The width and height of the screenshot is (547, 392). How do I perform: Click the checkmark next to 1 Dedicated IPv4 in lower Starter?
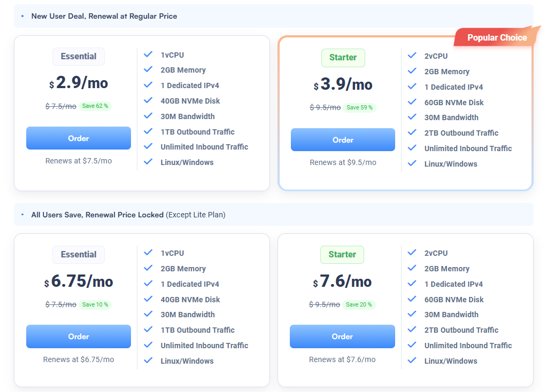pos(412,284)
